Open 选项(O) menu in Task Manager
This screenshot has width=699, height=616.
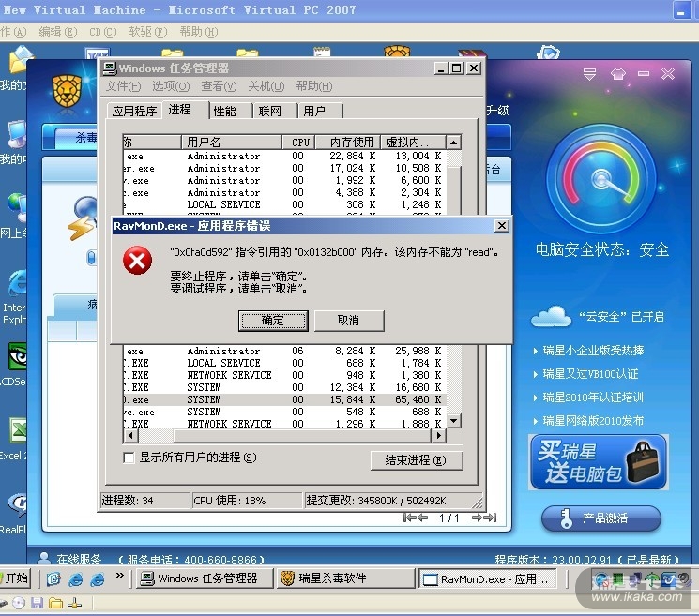[x=171, y=86]
